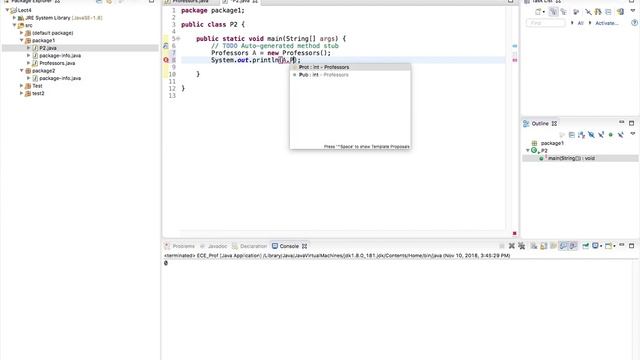Viewport: 640px width, 360px height.
Task: Collapse the package2 node
Action: 22,71
